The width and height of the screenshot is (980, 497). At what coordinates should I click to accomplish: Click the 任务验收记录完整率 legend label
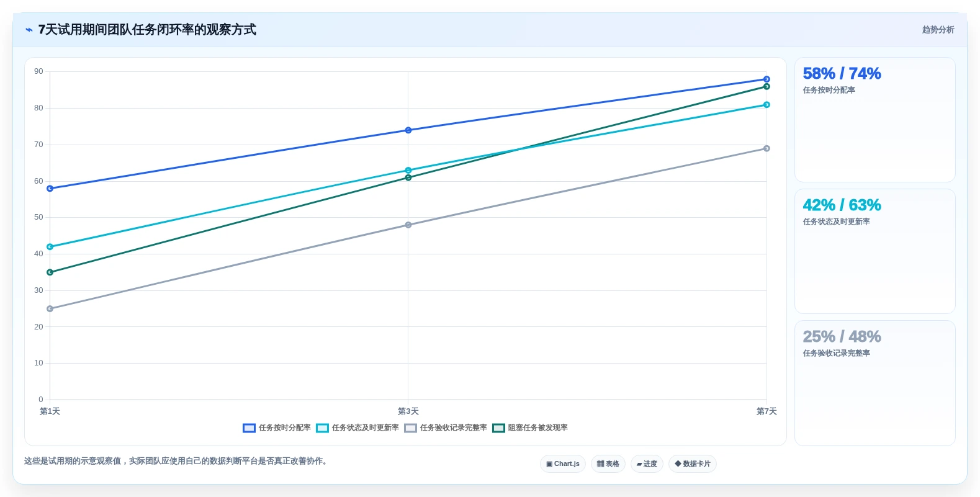[453, 428]
